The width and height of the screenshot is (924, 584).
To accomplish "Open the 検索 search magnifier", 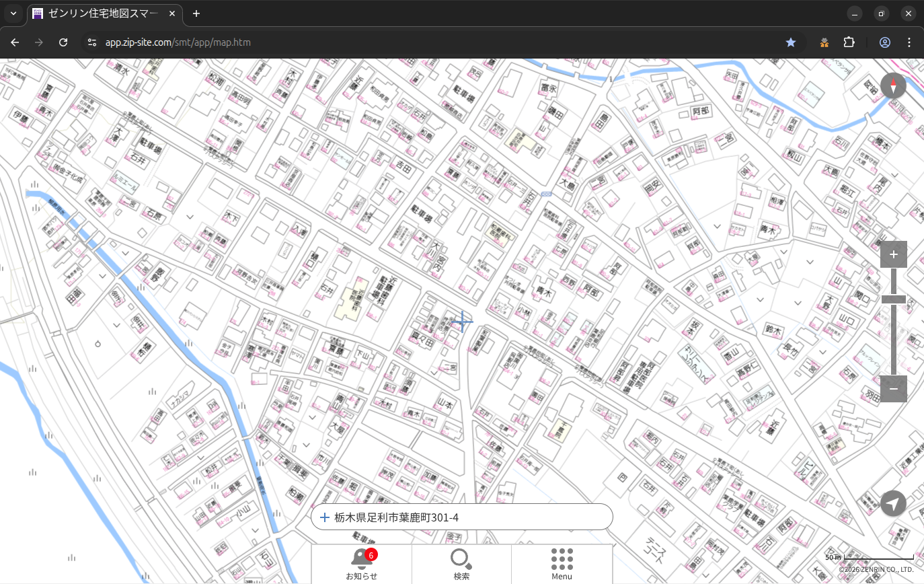I will pyautogui.click(x=461, y=564).
